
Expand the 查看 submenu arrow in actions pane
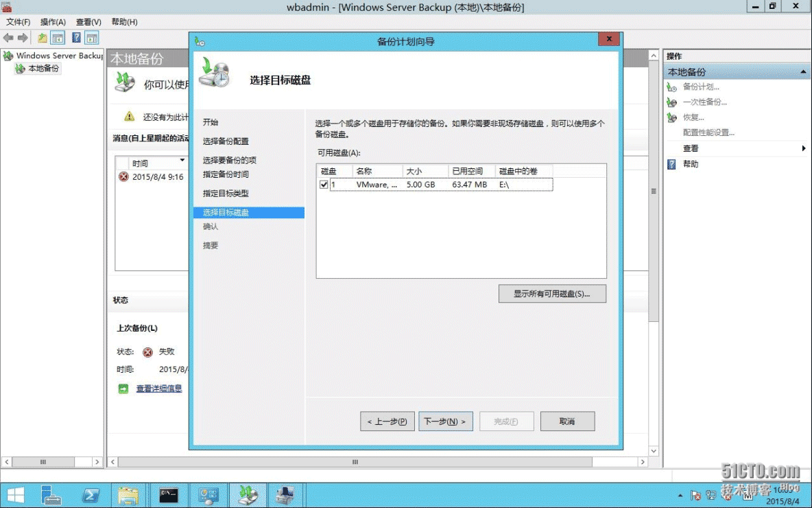pos(804,148)
